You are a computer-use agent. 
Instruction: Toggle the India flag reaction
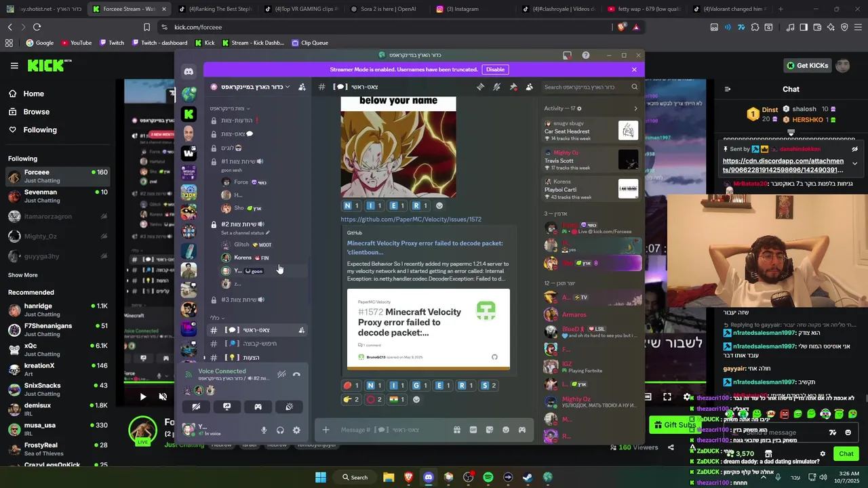[x=397, y=399]
